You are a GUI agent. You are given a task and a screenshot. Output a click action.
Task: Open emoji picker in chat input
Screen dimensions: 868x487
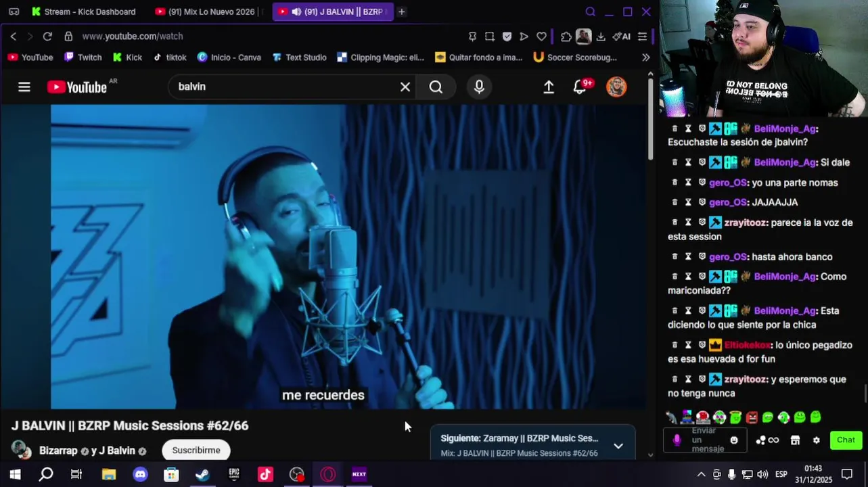(x=734, y=440)
